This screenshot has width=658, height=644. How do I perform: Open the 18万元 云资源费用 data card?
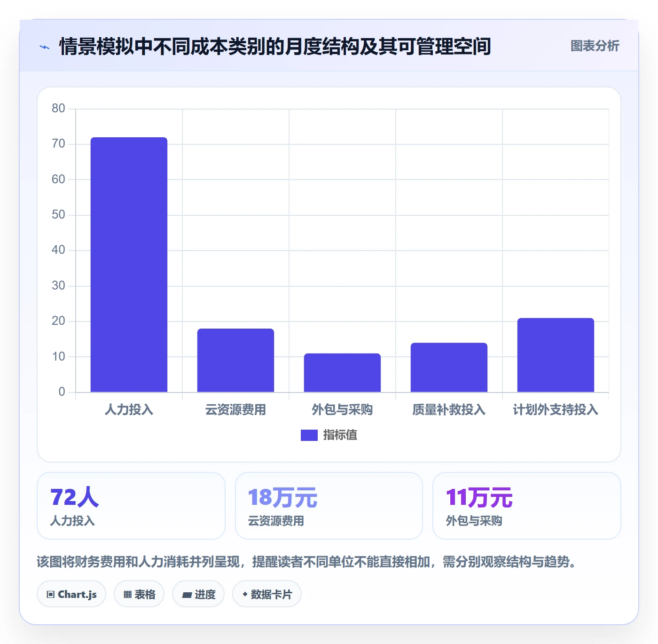(329, 506)
